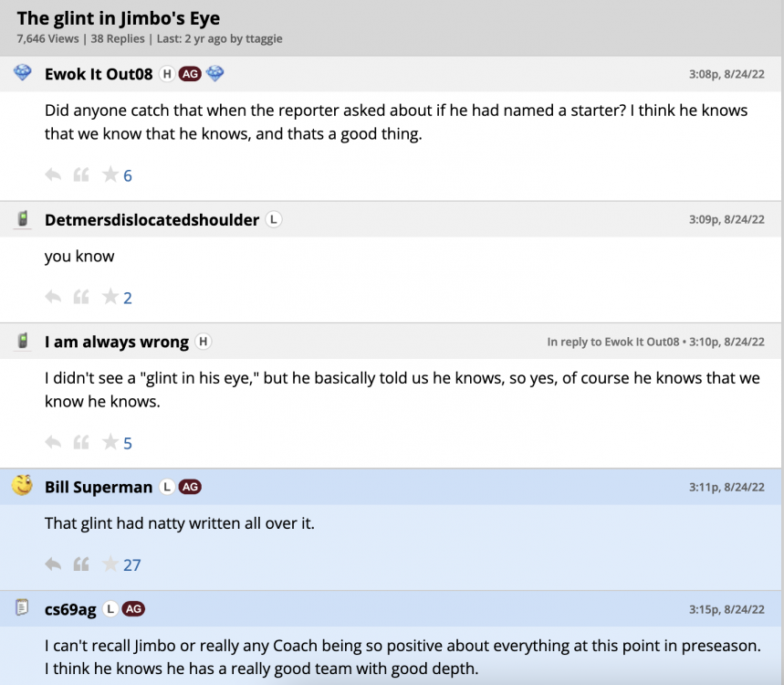
Task: Quote the "you know" post
Action: click(81, 297)
